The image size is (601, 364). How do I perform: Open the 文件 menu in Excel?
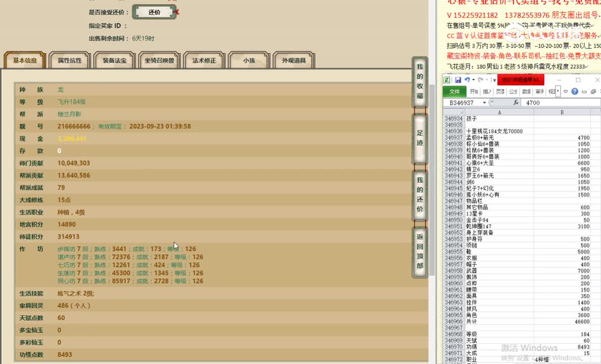454,91
